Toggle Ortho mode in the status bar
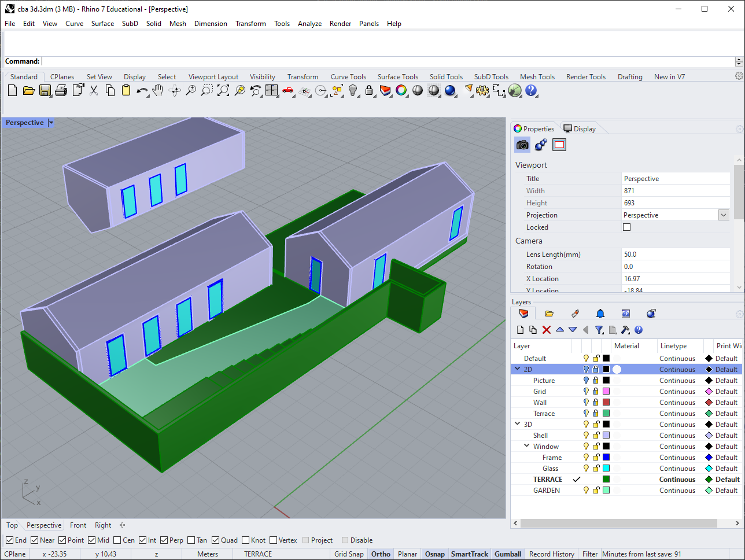This screenshot has width=745, height=560. click(x=380, y=554)
